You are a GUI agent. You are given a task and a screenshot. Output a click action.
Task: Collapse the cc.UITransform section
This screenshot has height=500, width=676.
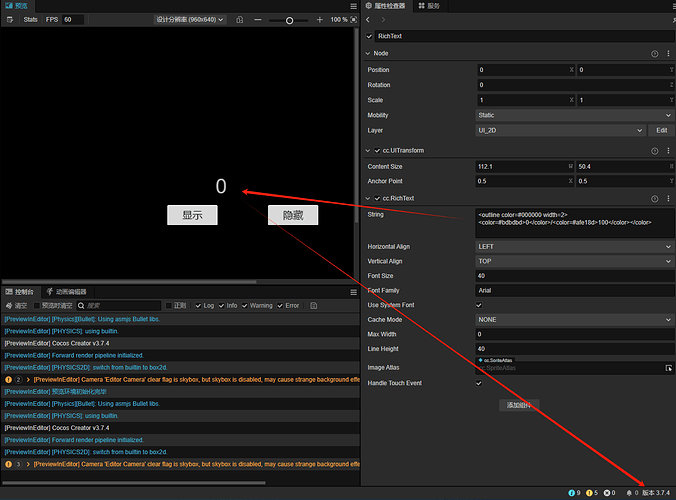368,150
